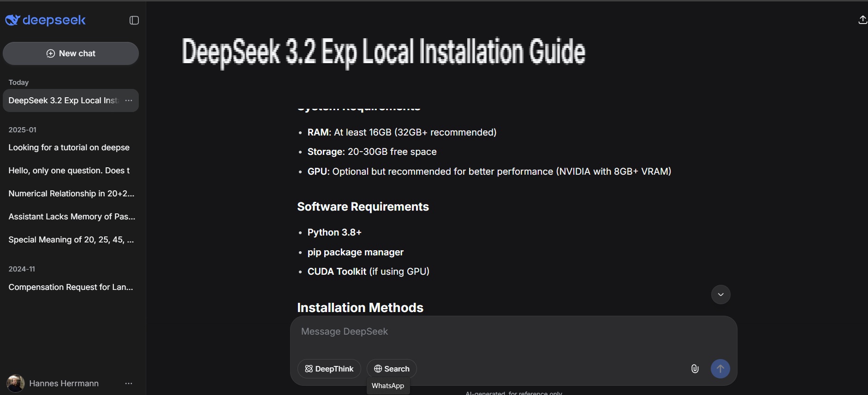Start a New chat
The width and height of the screenshot is (868, 395).
tap(71, 53)
